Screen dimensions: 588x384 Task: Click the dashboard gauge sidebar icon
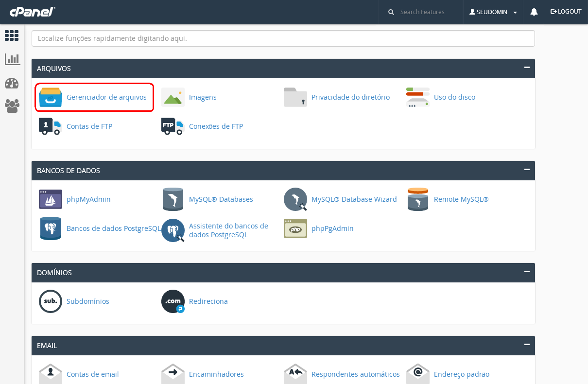coord(12,83)
